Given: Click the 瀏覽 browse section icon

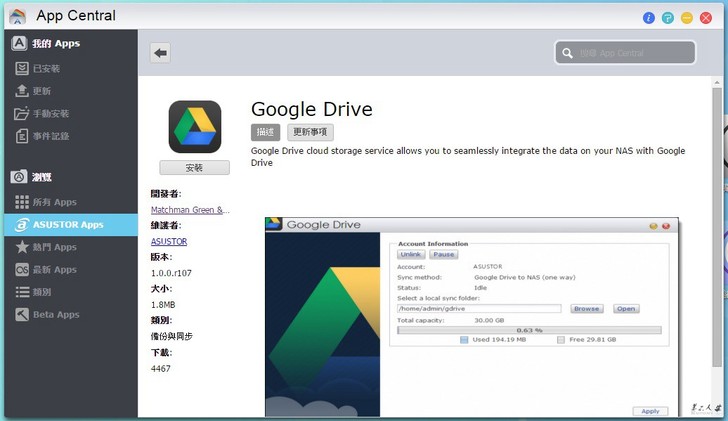Looking at the screenshot, I should click(19, 177).
